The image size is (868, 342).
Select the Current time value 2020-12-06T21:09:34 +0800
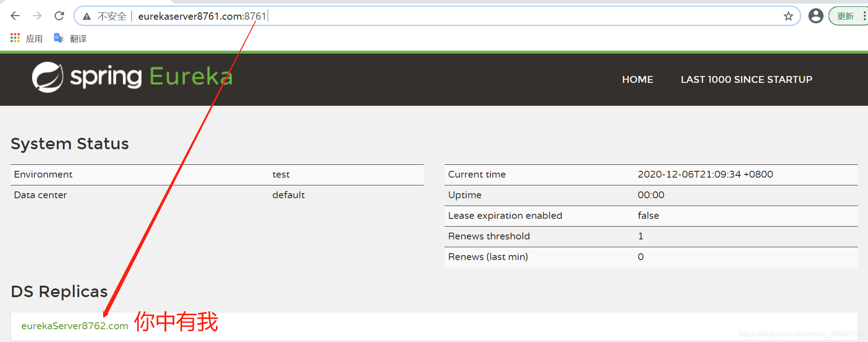pyautogui.click(x=705, y=174)
